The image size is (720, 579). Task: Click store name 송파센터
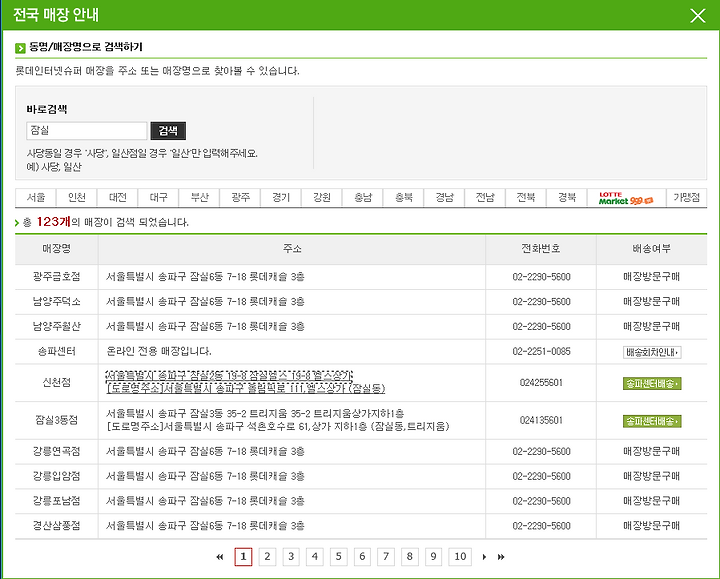pos(56,352)
